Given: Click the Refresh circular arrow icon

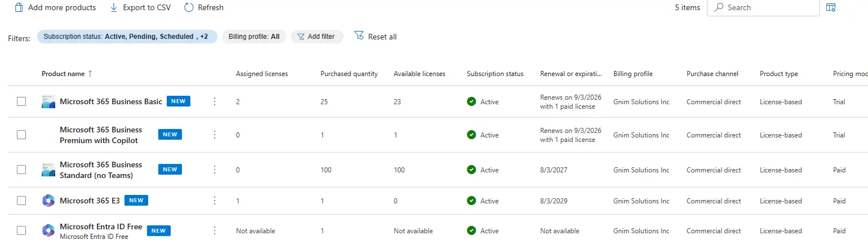Looking at the screenshot, I should [x=188, y=7].
